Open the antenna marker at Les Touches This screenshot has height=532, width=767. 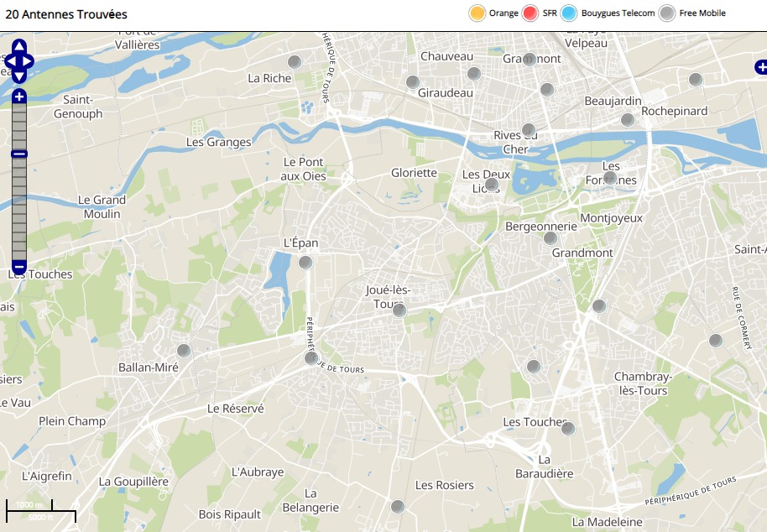[x=568, y=428]
